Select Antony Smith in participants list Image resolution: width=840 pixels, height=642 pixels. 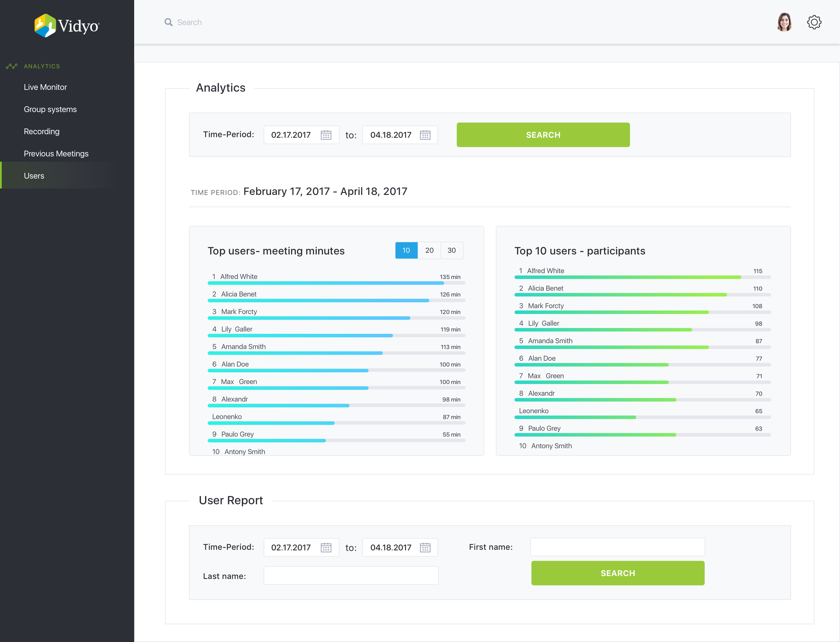click(552, 446)
